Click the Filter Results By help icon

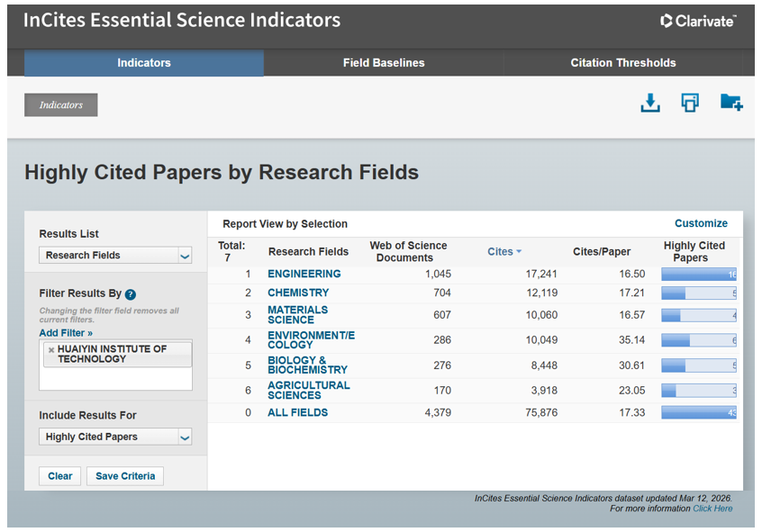point(131,294)
